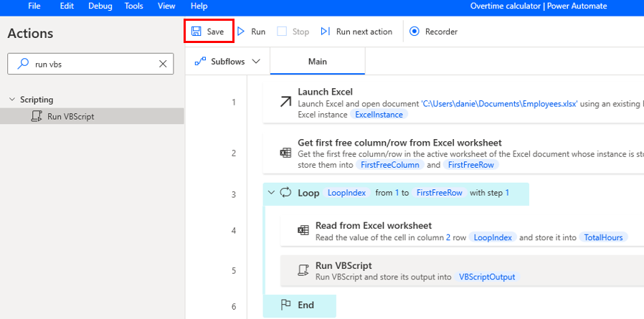Open the Tools menu

point(133,6)
